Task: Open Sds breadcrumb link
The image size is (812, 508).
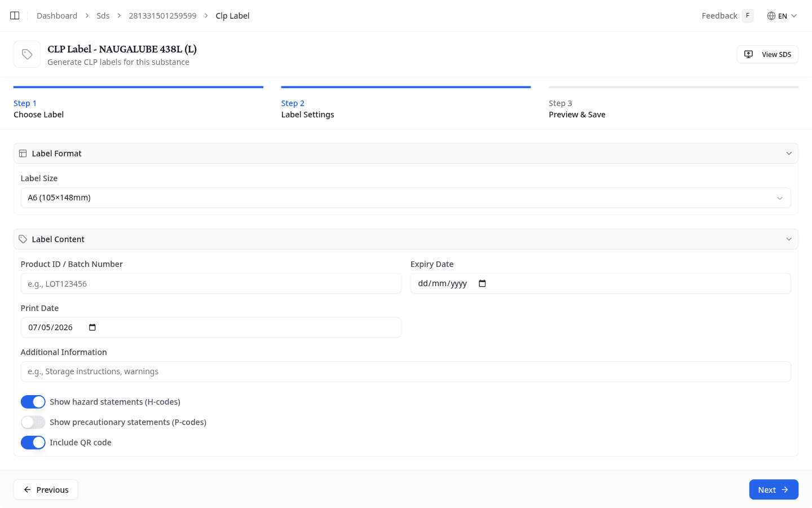Action: point(103,16)
